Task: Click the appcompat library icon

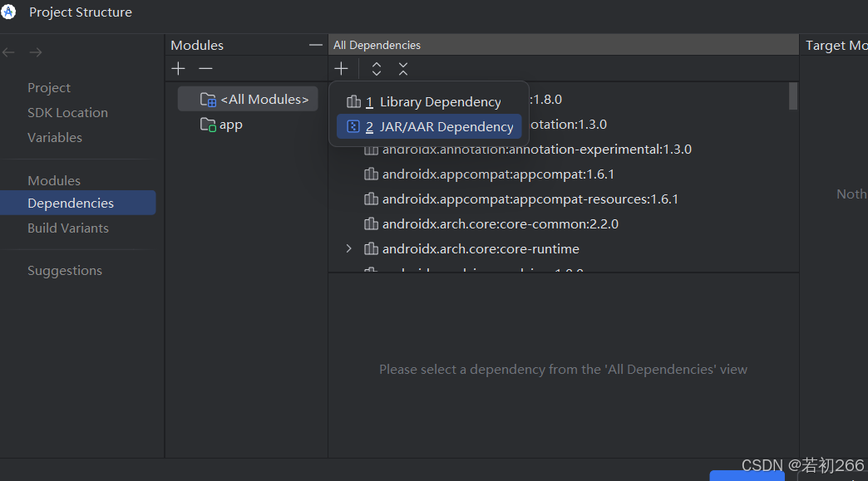Action: click(371, 174)
